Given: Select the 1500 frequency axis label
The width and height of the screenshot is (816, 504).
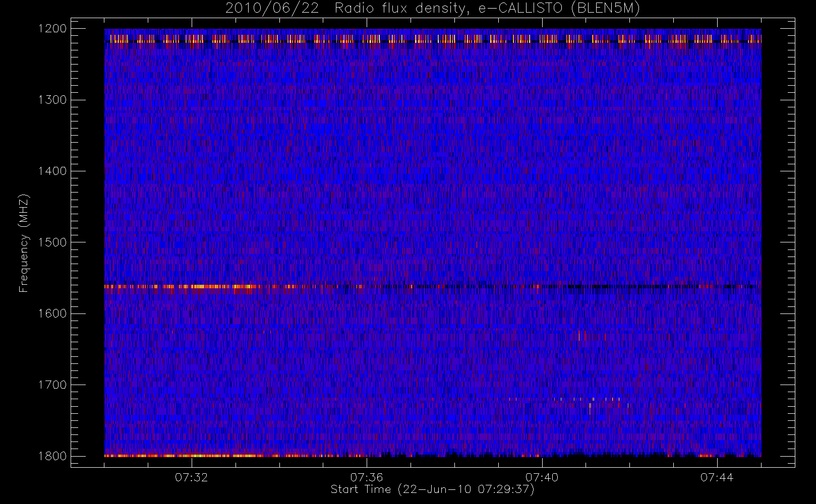Looking at the screenshot, I should 52,242.
